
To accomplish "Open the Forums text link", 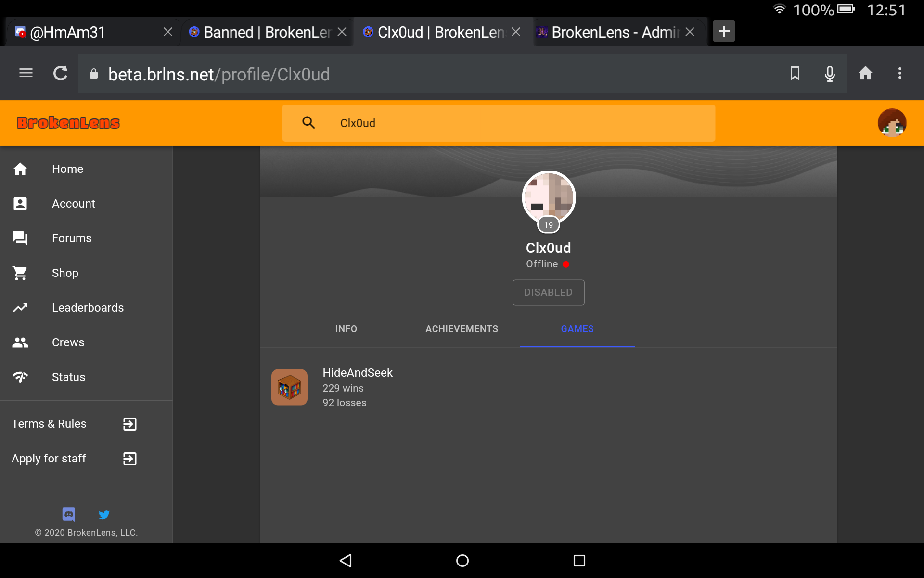I will 71,238.
